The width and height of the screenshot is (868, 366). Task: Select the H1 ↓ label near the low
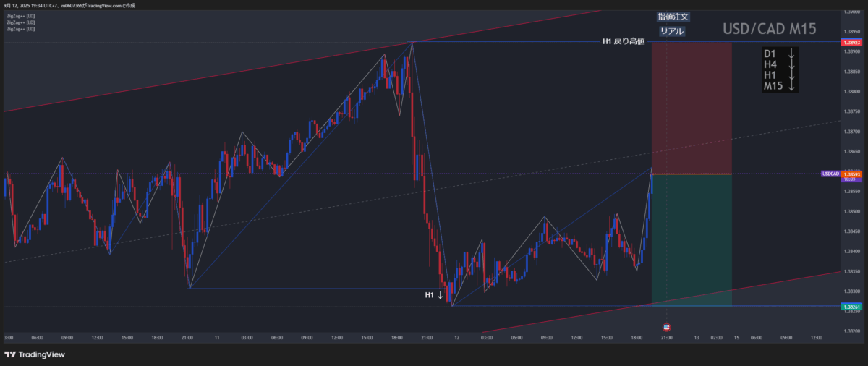(x=433, y=295)
